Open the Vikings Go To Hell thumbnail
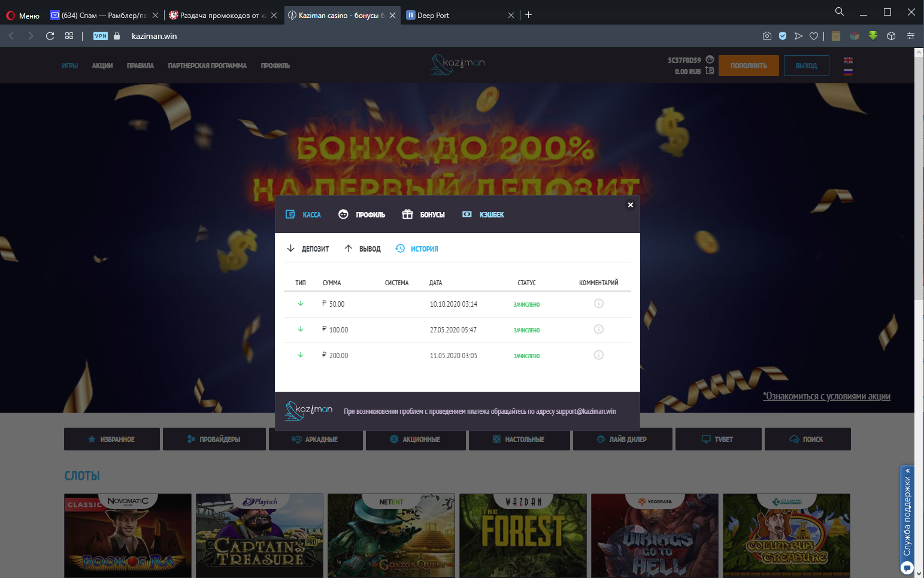The height and width of the screenshot is (578, 924). [x=655, y=535]
